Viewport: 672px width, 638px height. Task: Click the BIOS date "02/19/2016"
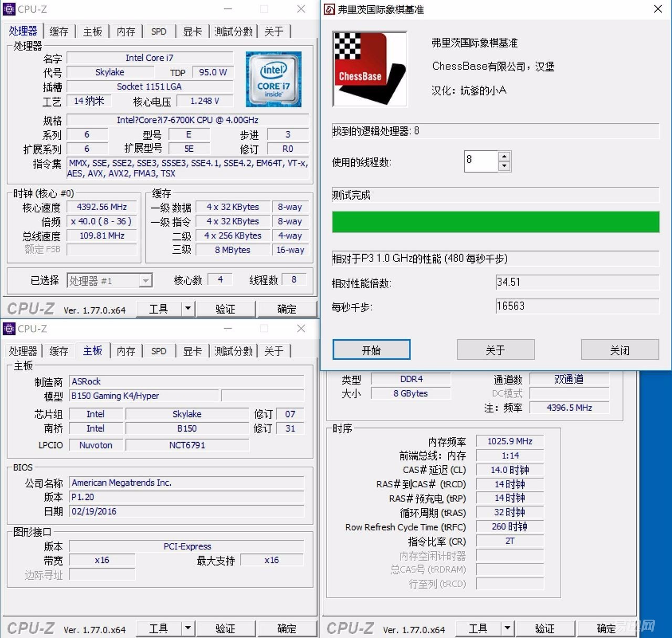point(186,511)
